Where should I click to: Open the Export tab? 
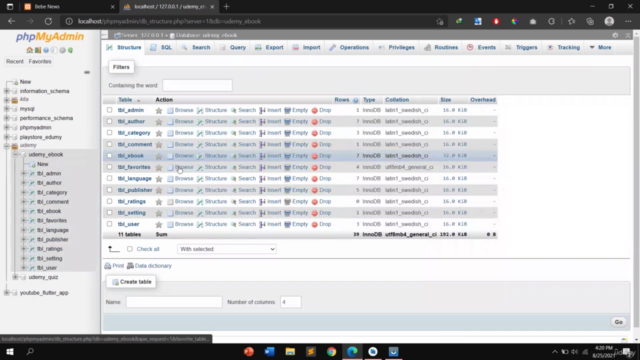pos(269,47)
